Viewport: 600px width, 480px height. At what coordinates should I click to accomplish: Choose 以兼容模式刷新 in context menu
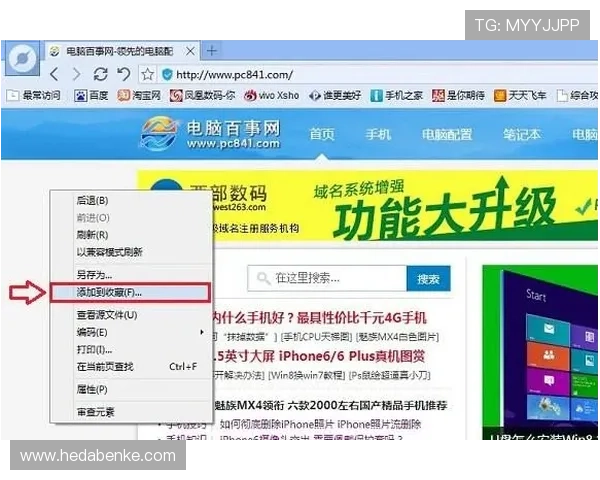(x=131, y=252)
